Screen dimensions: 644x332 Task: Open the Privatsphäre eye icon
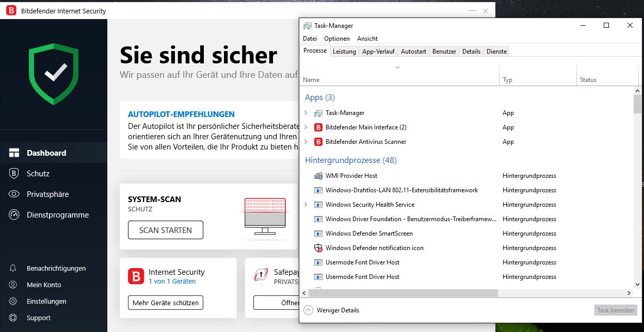13,194
